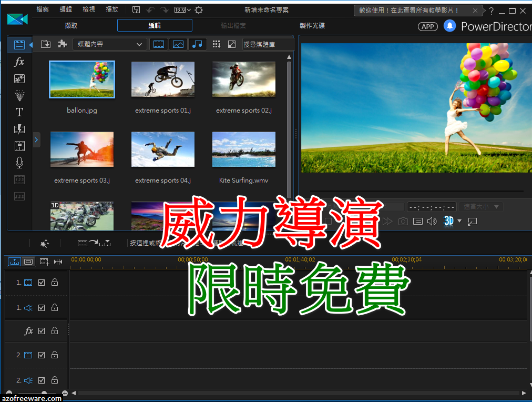Open the Particle Room in sidebar
This screenshot has height=402, width=532.
coord(19,95)
